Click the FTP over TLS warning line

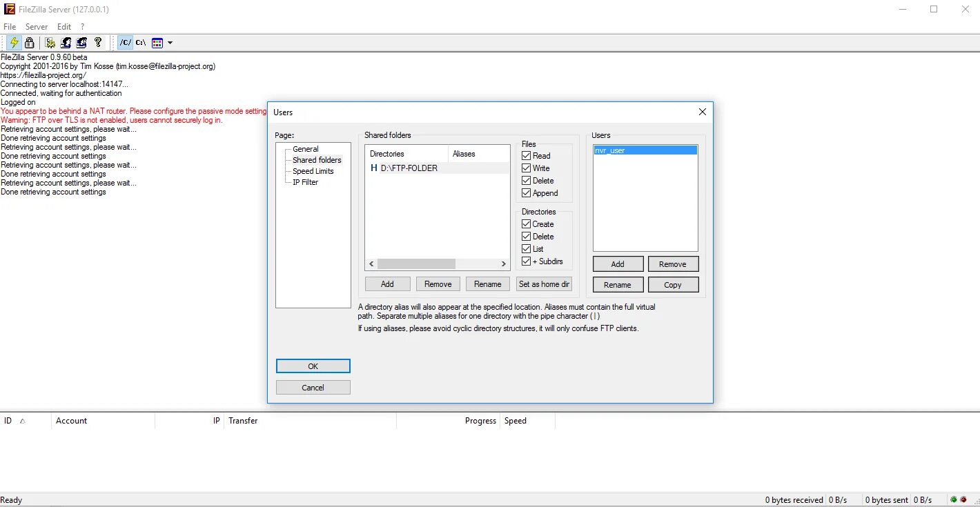[x=111, y=120]
